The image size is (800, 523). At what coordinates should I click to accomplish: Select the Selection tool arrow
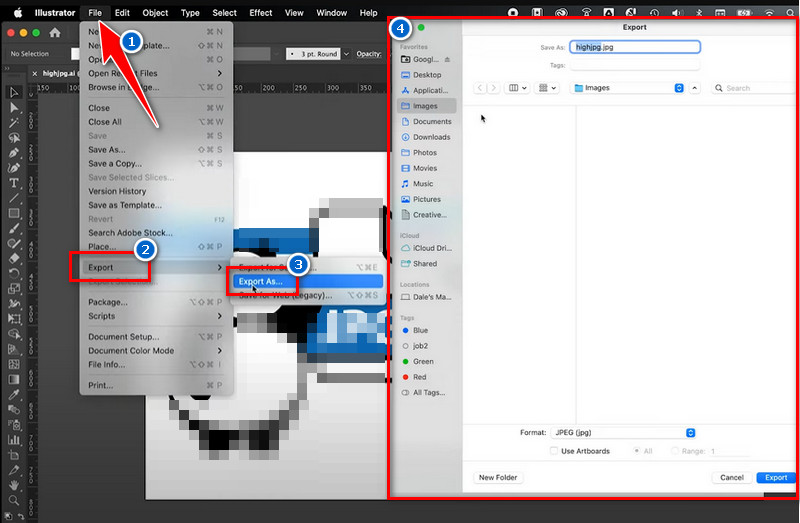(14, 92)
